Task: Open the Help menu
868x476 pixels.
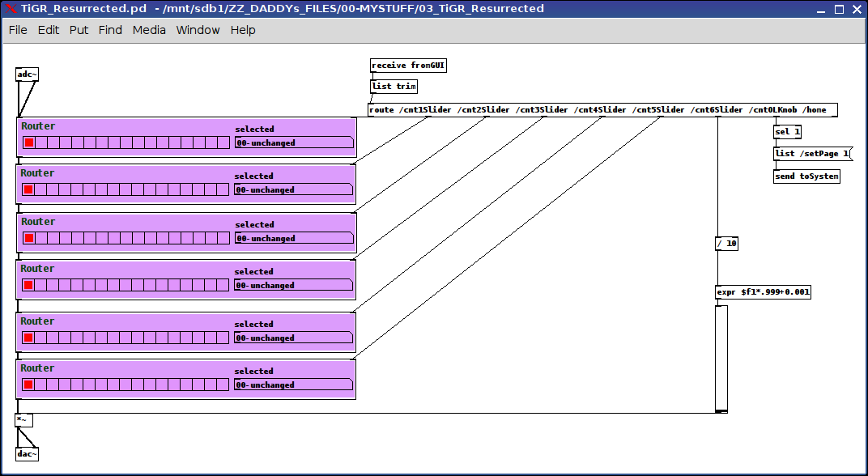Action: click(242, 30)
